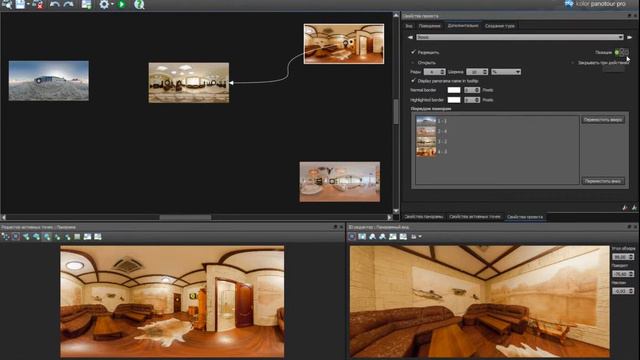
Task: Select the outdoor sky panorama thumbnail in tour graph
Action: (x=49, y=81)
